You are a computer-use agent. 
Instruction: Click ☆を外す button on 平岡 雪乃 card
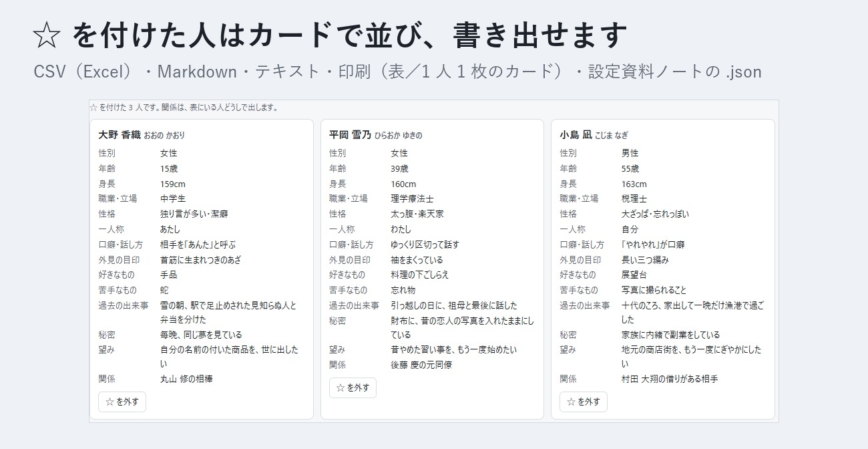[x=353, y=388]
